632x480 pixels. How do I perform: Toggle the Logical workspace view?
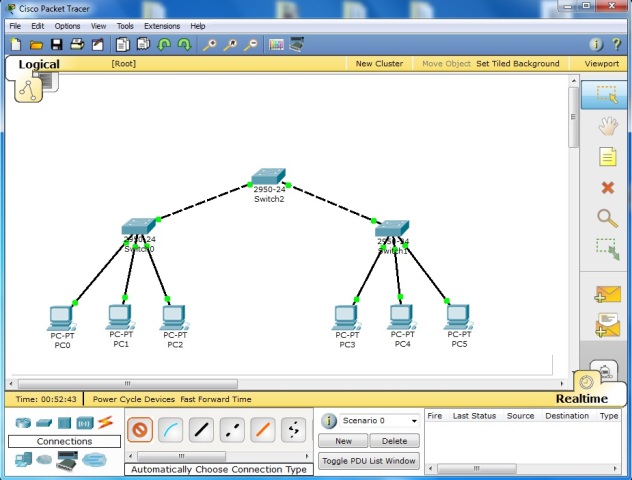(39, 64)
